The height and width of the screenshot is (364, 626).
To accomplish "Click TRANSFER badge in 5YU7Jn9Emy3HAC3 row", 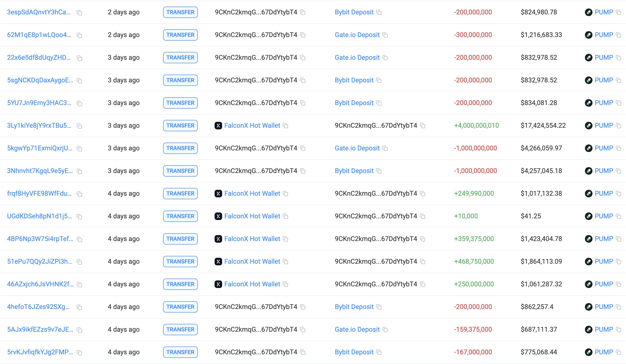I will 180,103.
